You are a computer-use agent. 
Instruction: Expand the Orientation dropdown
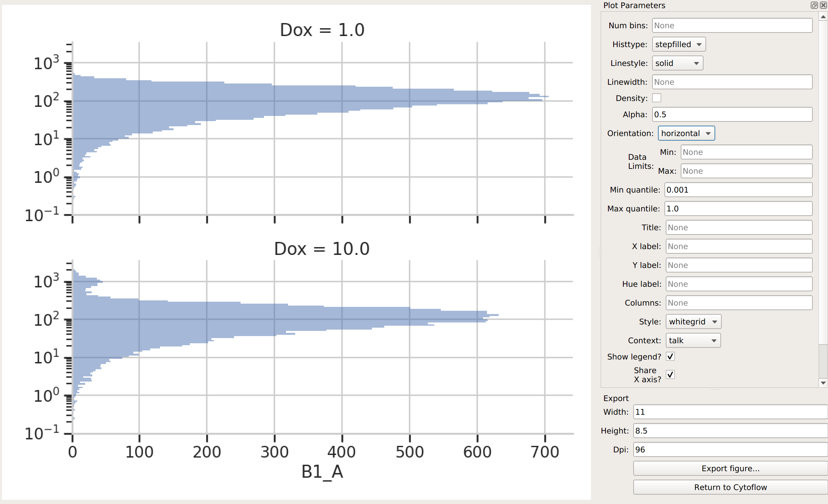click(x=686, y=133)
